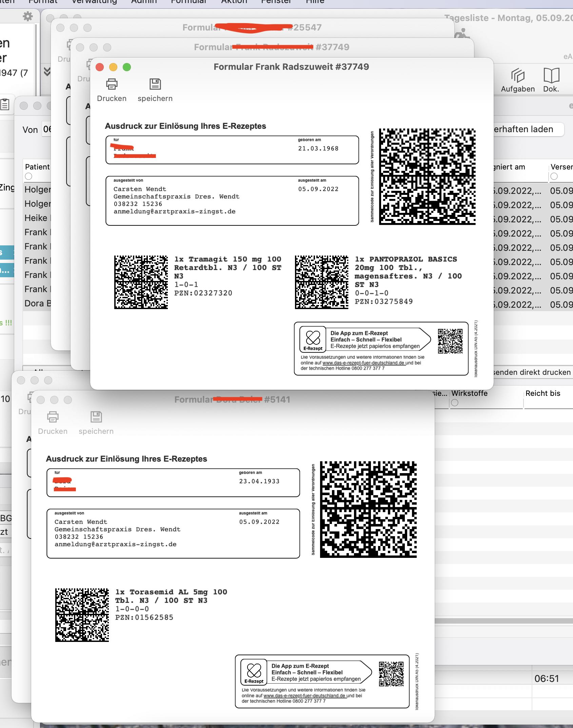This screenshot has width=573, height=728.
Task: Open the Admin menu
Action: pos(144,2)
